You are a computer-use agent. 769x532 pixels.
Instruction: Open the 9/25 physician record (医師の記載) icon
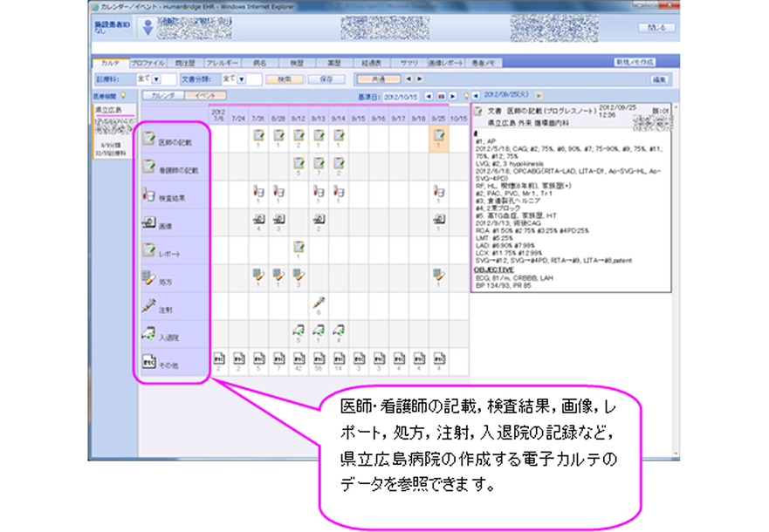pos(439,137)
